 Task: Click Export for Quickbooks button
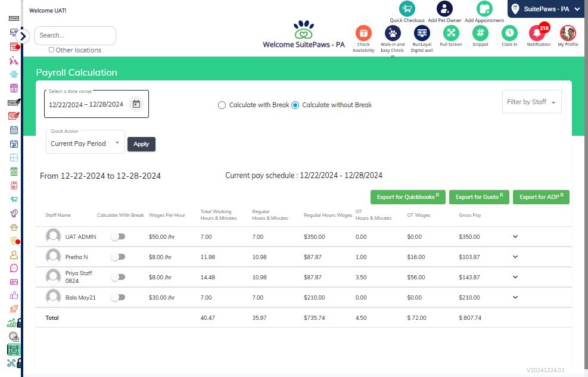click(x=408, y=197)
